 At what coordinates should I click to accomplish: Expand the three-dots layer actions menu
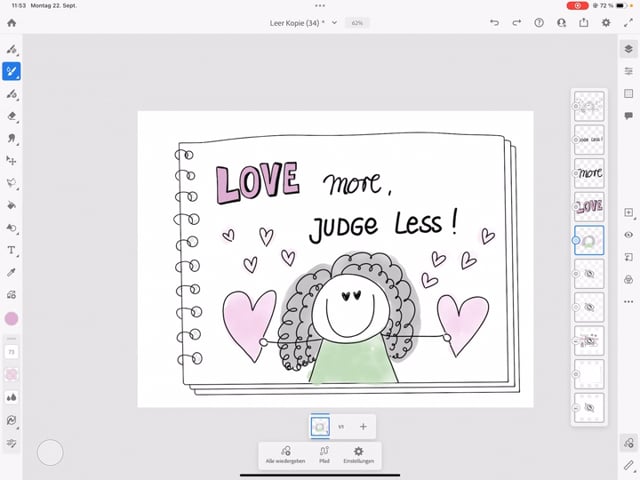[628, 301]
